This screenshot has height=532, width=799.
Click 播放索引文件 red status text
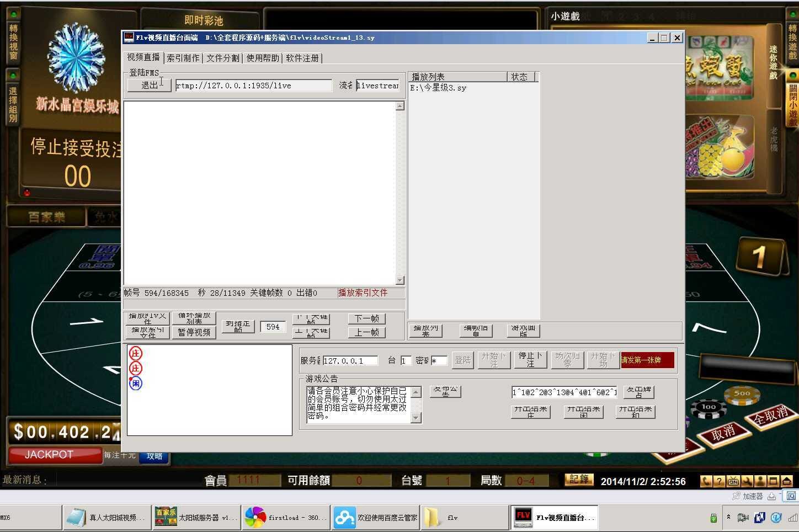(363, 292)
